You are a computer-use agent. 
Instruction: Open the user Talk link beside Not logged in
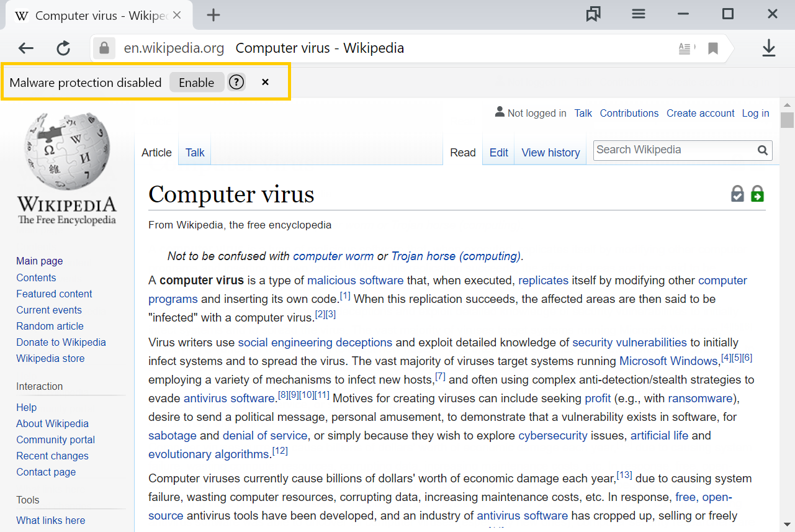coord(583,114)
